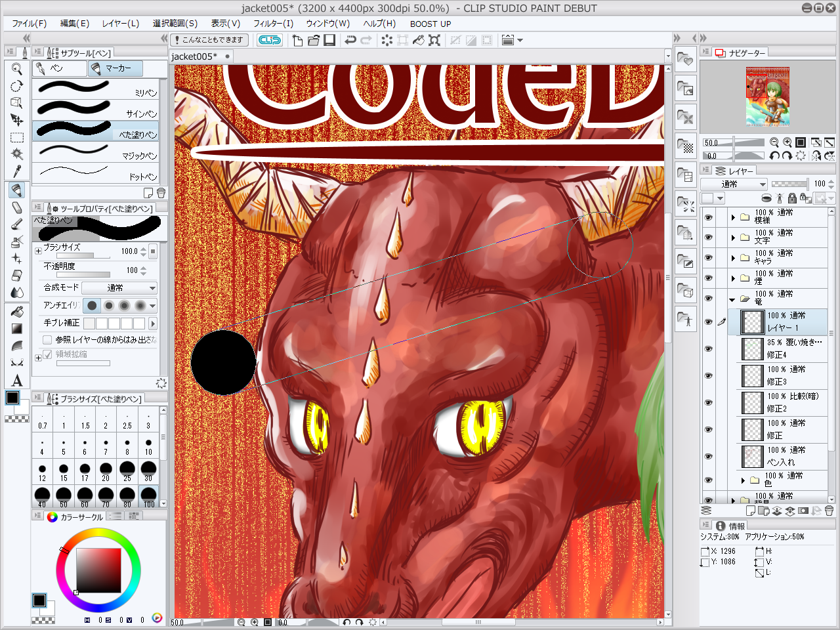
Task: Open the 編集(E) menu
Action: (x=75, y=24)
